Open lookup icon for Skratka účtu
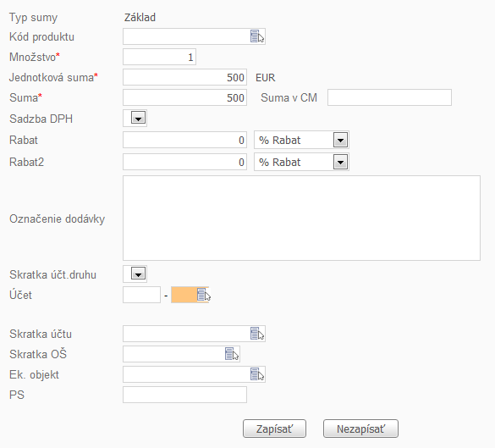 pos(257,334)
